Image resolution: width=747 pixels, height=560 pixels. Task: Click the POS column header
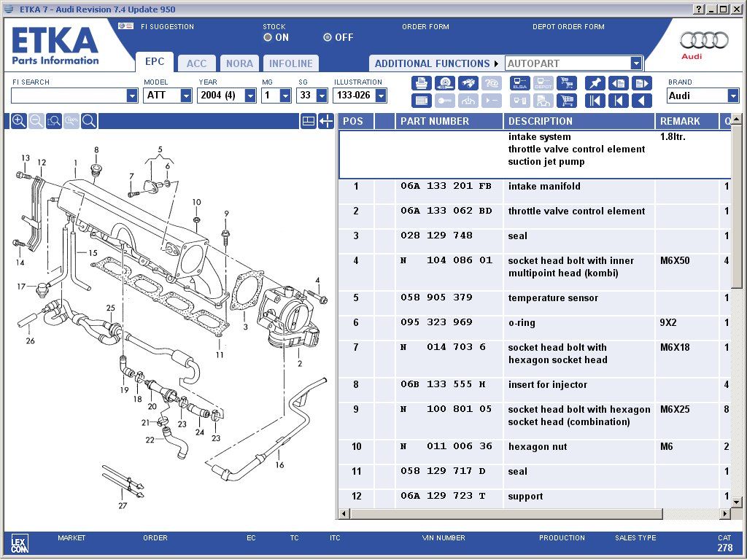tap(356, 122)
